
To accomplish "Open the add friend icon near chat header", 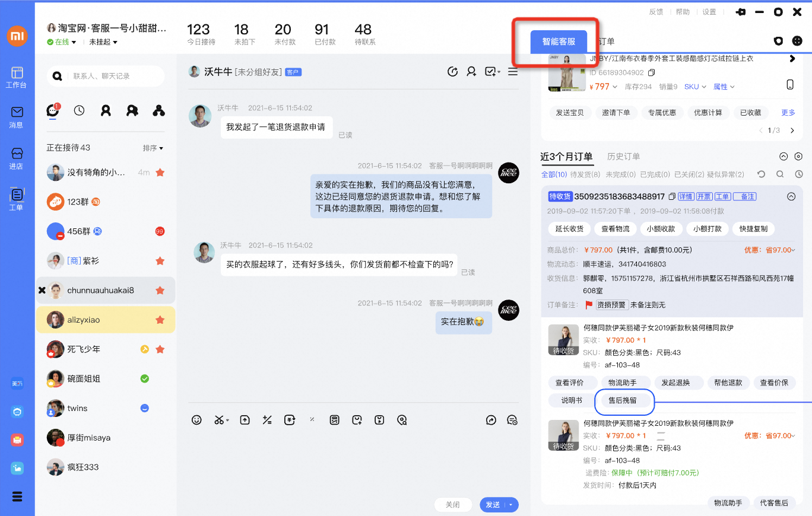I will pos(471,71).
